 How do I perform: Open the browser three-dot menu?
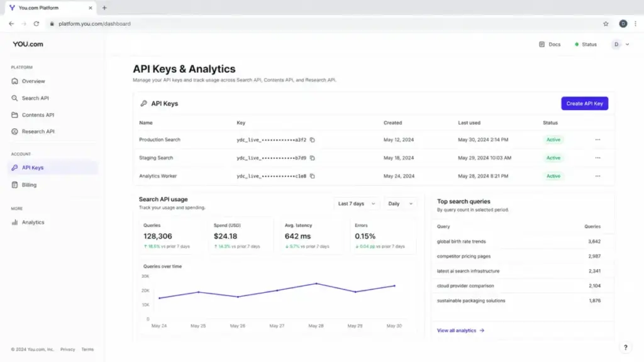(x=635, y=24)
